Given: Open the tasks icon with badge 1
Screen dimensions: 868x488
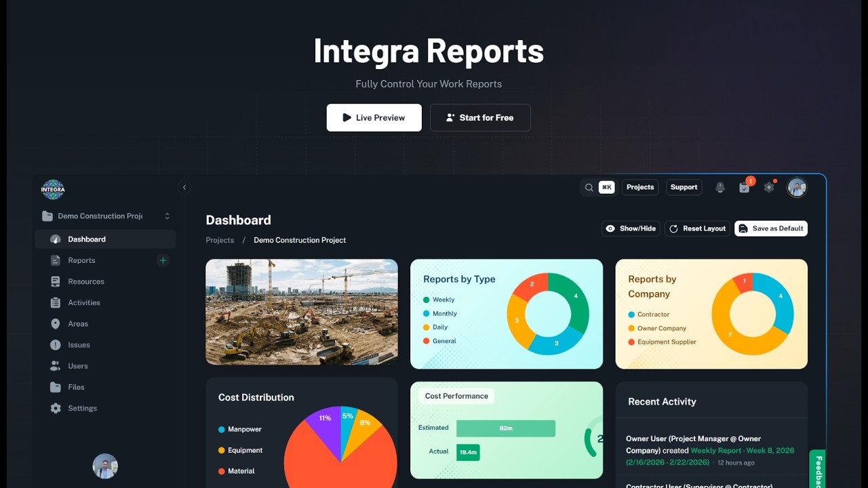Looking at the screenshot, I should click(745, 188).
